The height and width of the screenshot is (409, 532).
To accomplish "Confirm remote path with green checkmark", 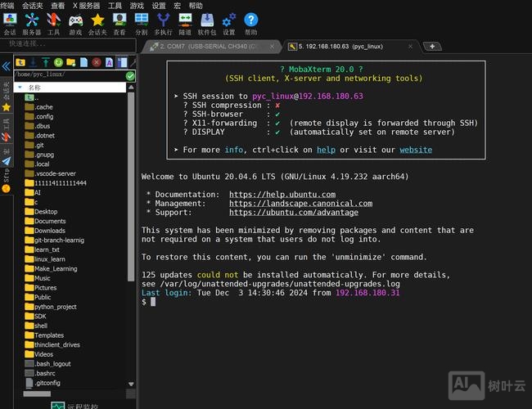I will click(130, 76).
